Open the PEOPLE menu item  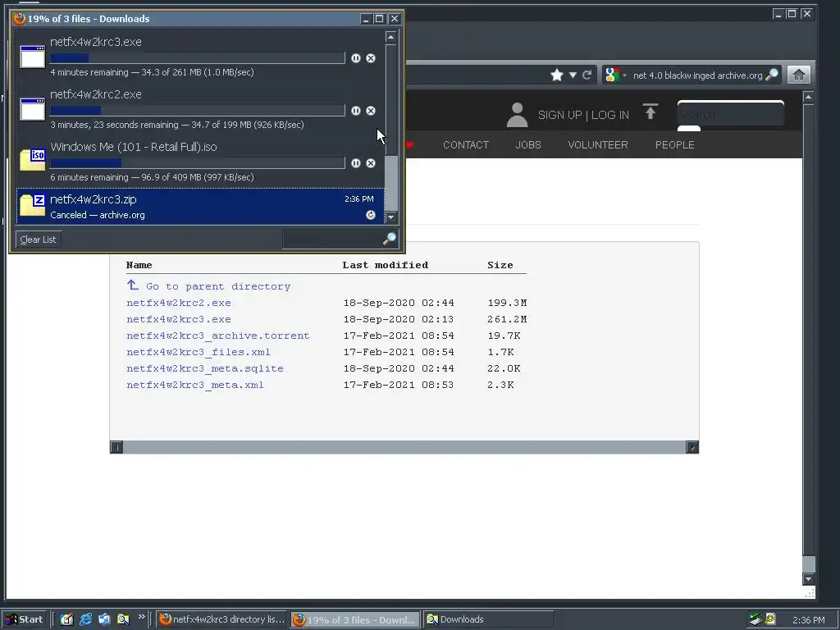coord(674,144)
